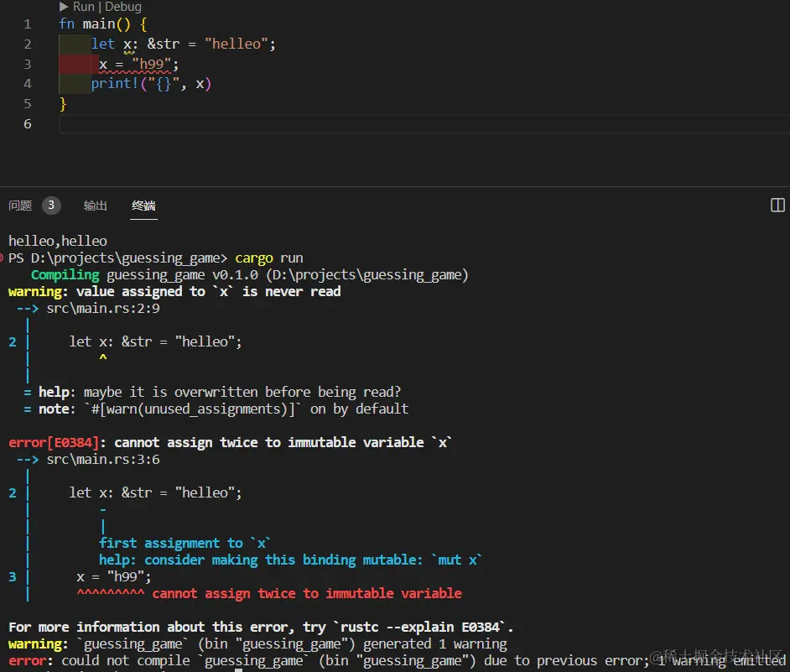Click the 'cargo run' command in terminal
Viewport: 790px width, 672px height.
269,258
